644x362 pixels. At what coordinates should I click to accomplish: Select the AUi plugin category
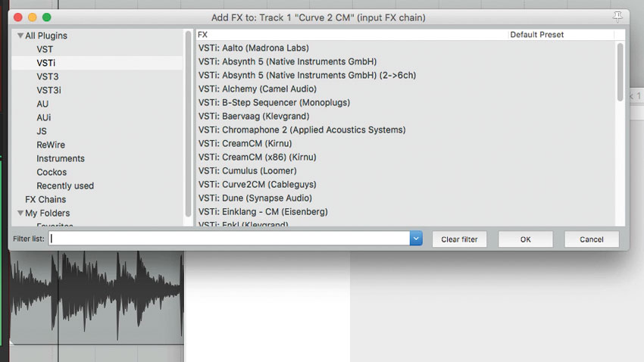(43, 117)
